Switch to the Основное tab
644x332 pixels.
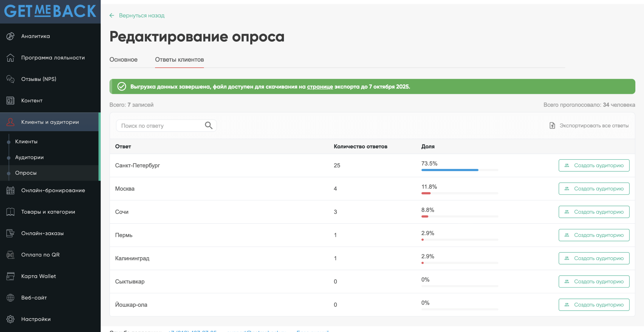[123, 60]
